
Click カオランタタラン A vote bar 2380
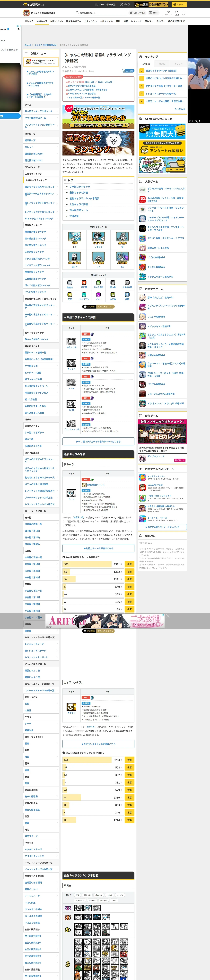click(x=93, y=797)
